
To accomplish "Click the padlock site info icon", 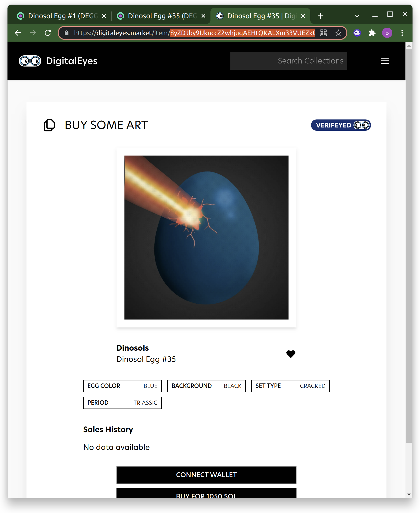I will pos(67,33).
